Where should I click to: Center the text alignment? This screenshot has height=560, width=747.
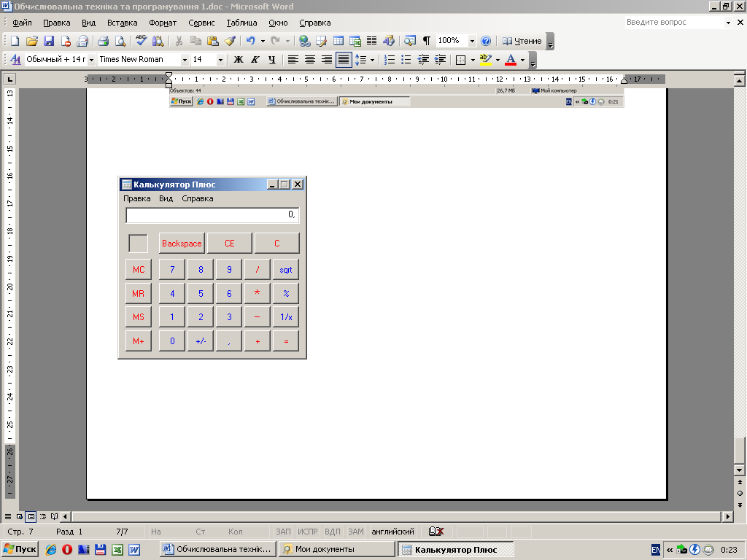(309, 60)
